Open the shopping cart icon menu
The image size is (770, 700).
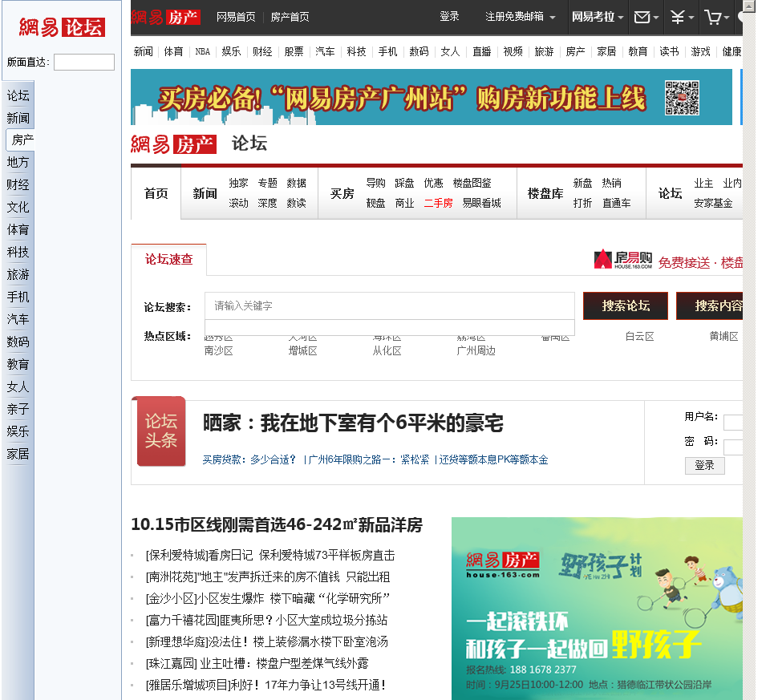click(712, 18)
